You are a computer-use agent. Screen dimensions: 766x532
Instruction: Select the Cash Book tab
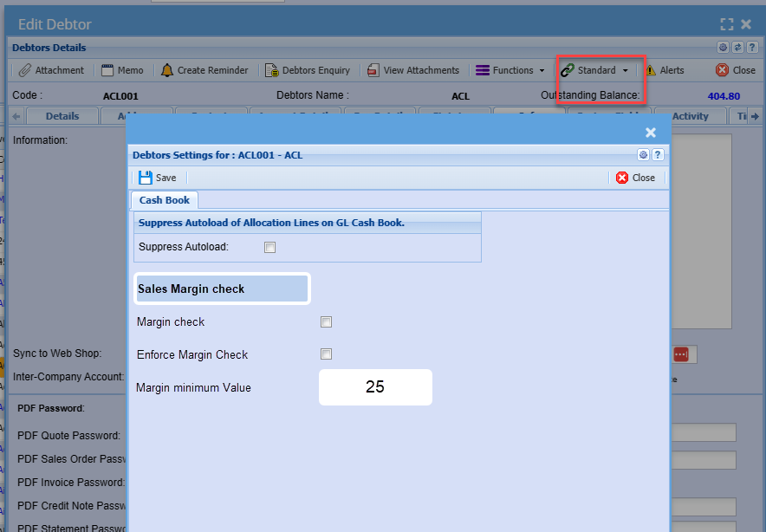click(x=164, y=200)
